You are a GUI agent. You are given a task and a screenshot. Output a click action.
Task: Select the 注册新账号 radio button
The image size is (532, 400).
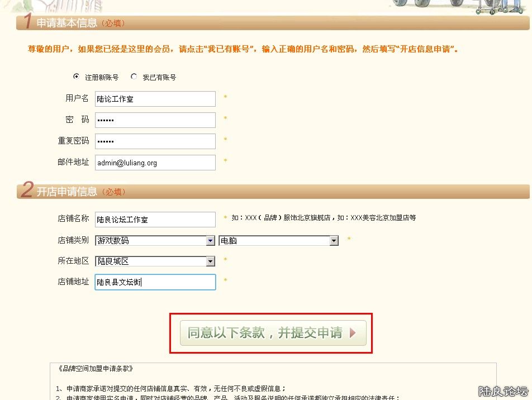click(76, 77)
